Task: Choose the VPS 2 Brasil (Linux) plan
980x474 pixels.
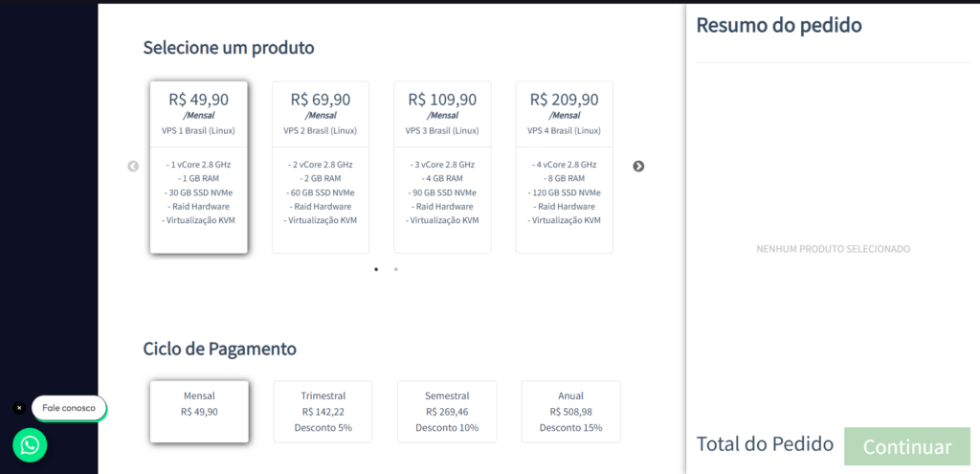Action: pyautogui.click(x=321, y=167)
